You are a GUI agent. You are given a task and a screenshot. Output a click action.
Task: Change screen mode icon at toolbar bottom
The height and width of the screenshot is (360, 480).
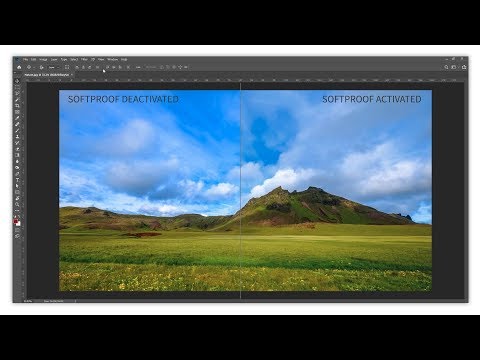click(17, 236)
